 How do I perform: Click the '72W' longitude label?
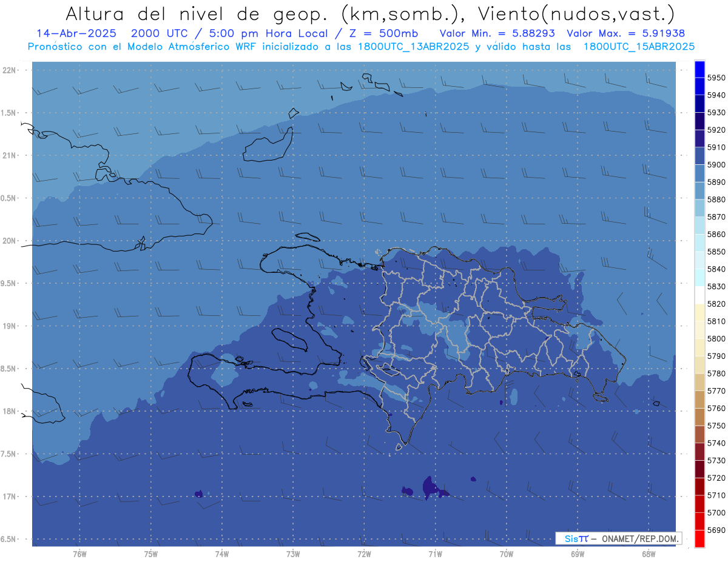point(364,554)
